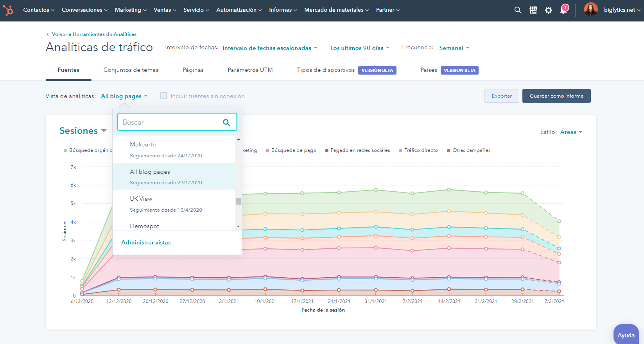Image resolution: width=644 pixels, height=344 pixels.
Task: Switch to Conjuntos de temas tab
Action: click(x=131, y=70)
